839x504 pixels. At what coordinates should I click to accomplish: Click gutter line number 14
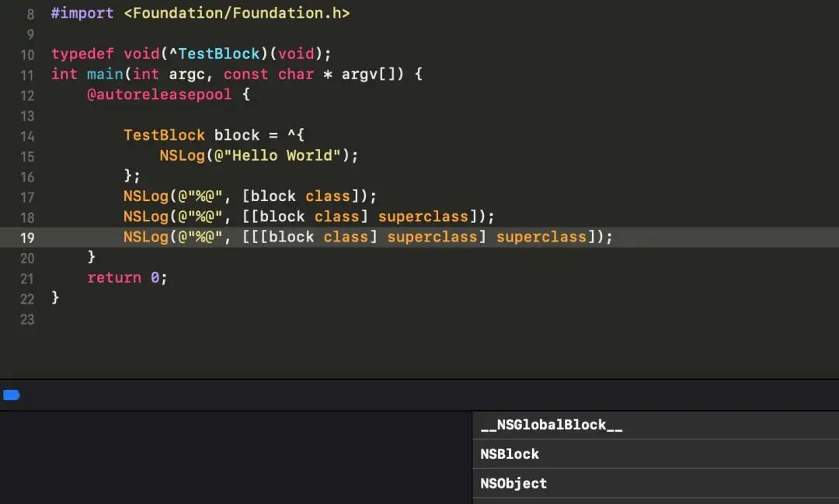[x=27, y=137]
